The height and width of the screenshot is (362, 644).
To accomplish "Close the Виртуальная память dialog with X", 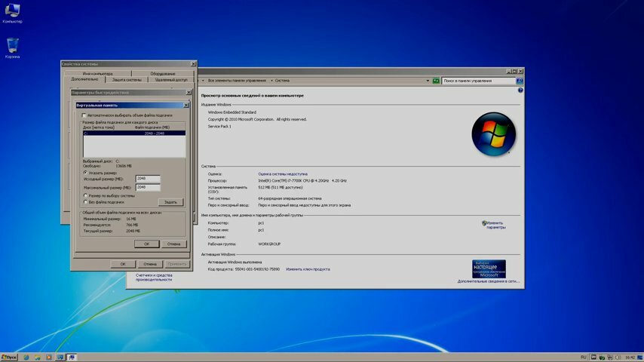I will [x=186, y=105].
